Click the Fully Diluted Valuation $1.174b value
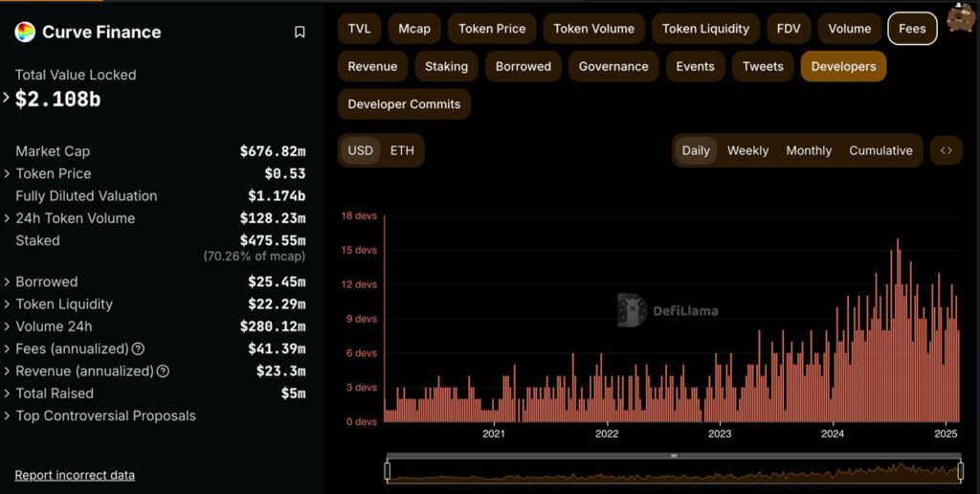The width and height of the screenshot is (980, 494). [x=277, y=195]
